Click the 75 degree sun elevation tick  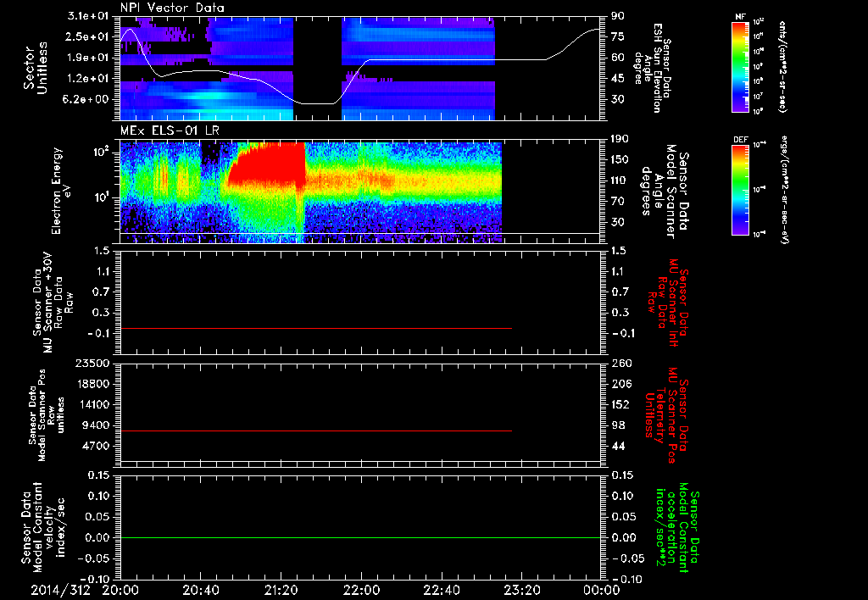coord(618,36)
